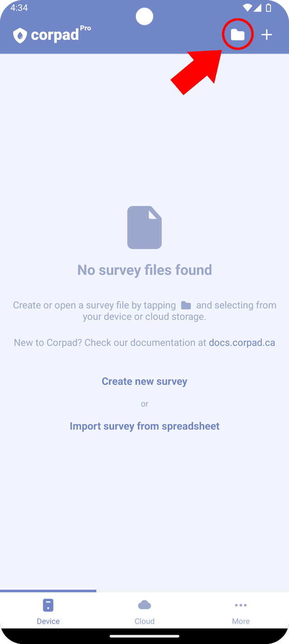Go to the More tab label
This screenshot has width=289, height=644.
tap(241, 621)
